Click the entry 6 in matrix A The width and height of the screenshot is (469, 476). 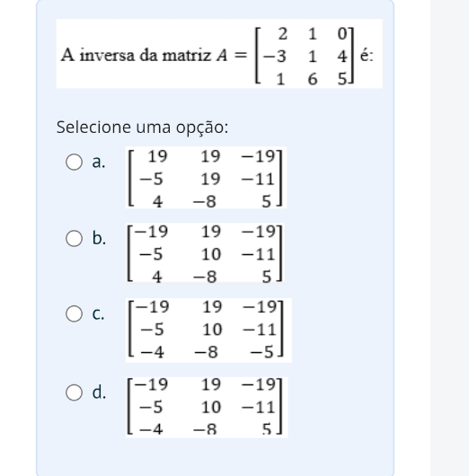tap(313, 79)
